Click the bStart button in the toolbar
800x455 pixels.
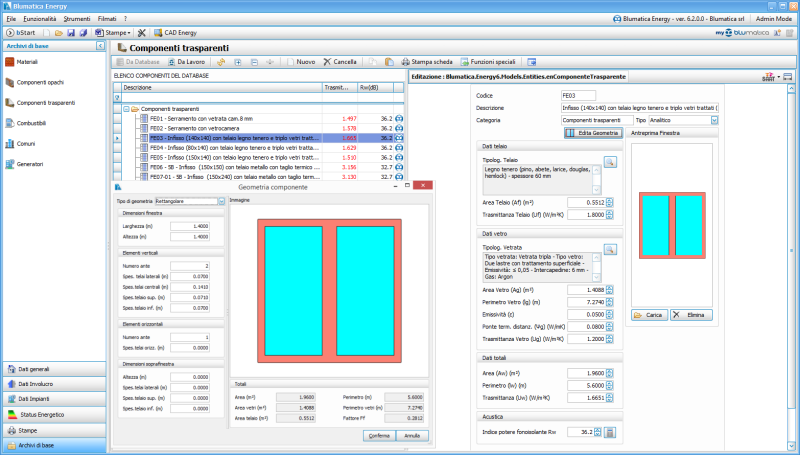[x=21, y=33]
